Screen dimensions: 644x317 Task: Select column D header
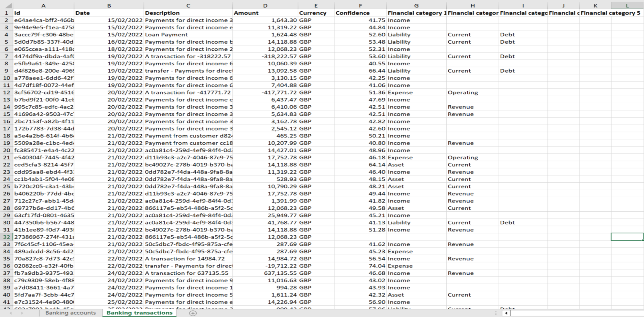tap(265, 6)
